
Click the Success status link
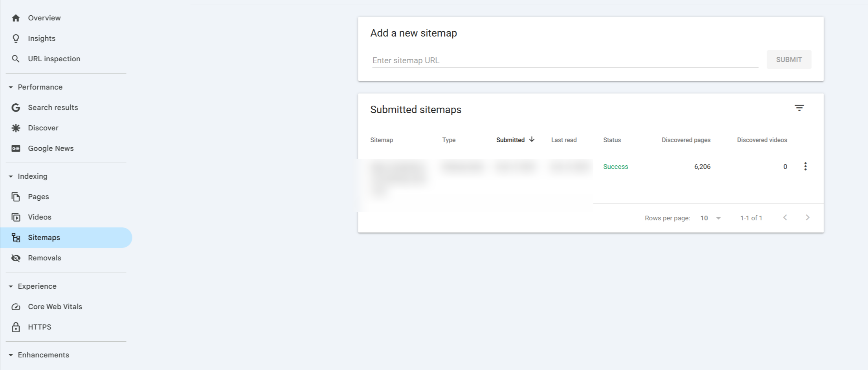pyautogui.click(x=615, y=167)
